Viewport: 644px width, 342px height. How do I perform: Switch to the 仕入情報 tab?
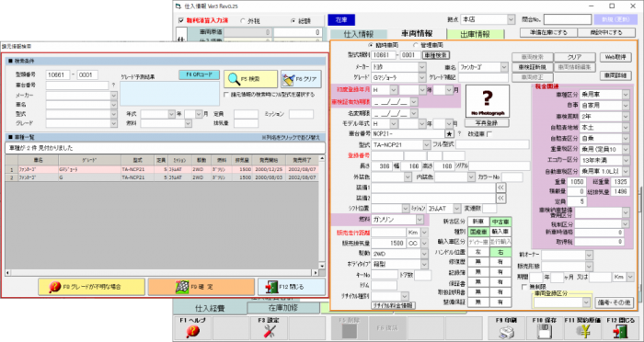tap(358, 35)
